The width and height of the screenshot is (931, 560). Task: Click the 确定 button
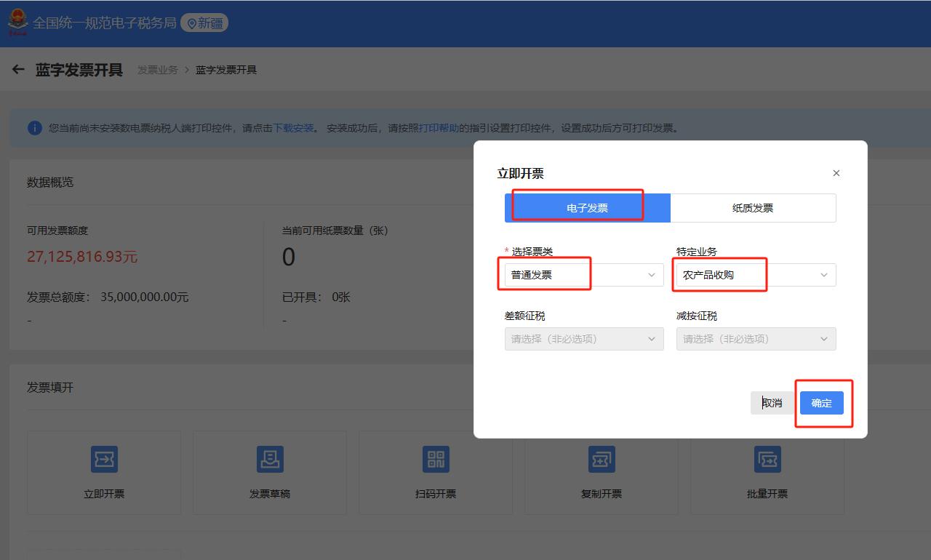tap(822, 403)
